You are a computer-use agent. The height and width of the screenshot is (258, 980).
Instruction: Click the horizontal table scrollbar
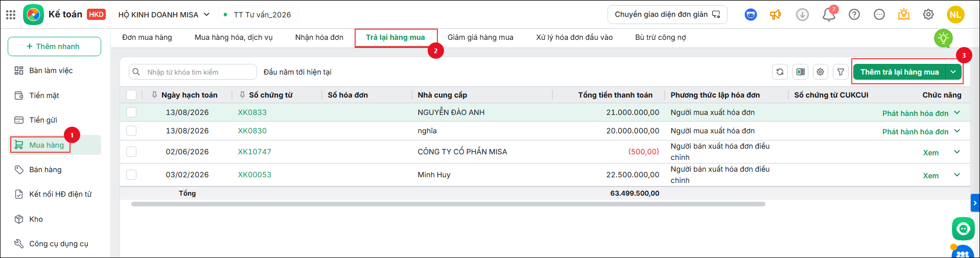448,204
